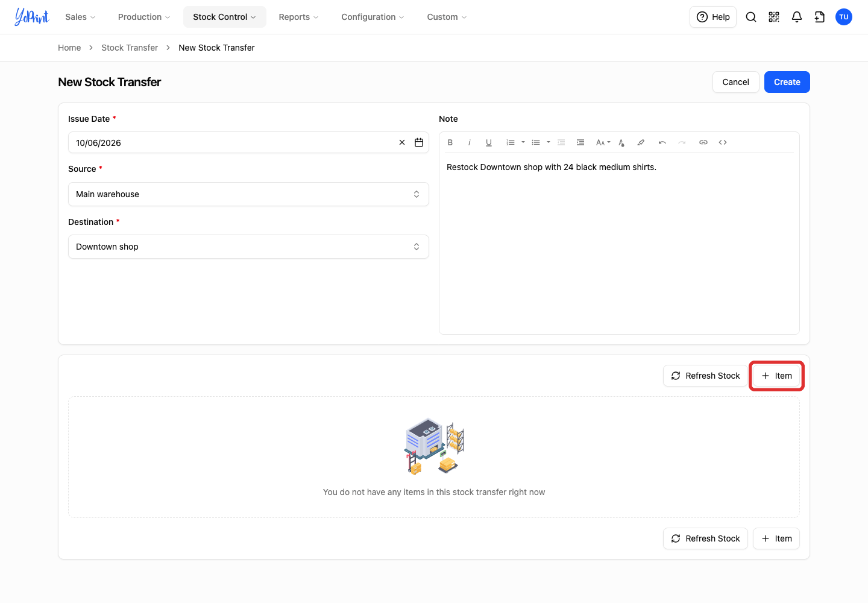The image size is (868, 603).
Task: Open the font size dropdown in Note toolbar
Action: 603,142
